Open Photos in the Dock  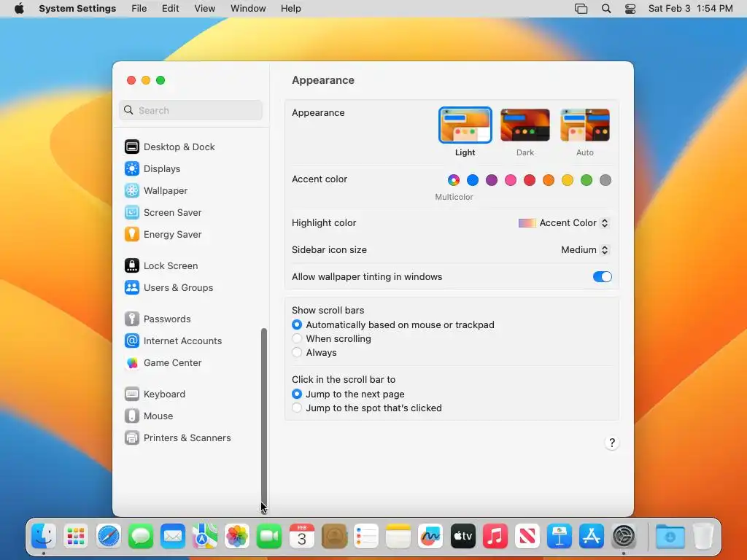click(237, 536)
